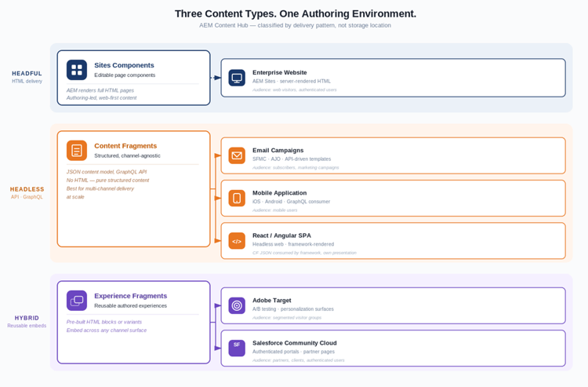The image size is (588, 387).
Task: Click the Sites Components grid icon
Action: (77, 70)
